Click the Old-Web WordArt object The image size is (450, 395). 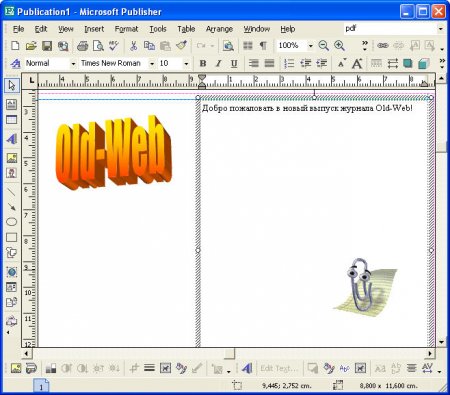[x=113, y=152]
